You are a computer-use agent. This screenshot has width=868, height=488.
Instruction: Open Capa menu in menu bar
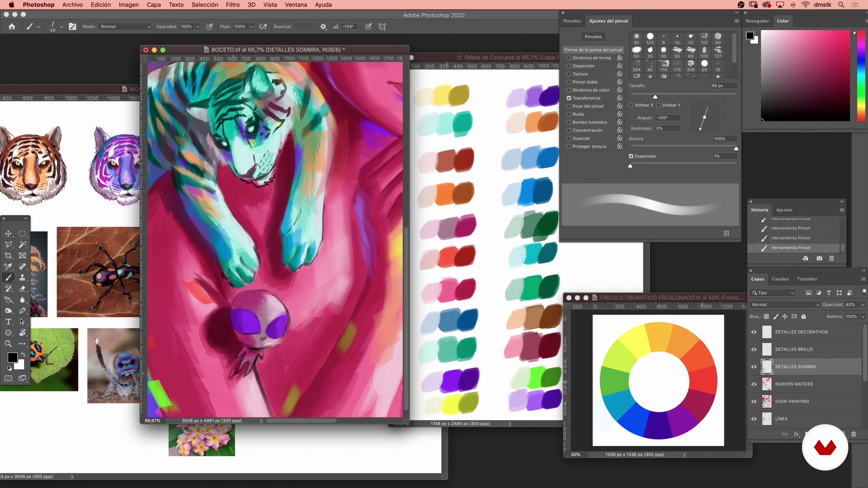(153, 5)
